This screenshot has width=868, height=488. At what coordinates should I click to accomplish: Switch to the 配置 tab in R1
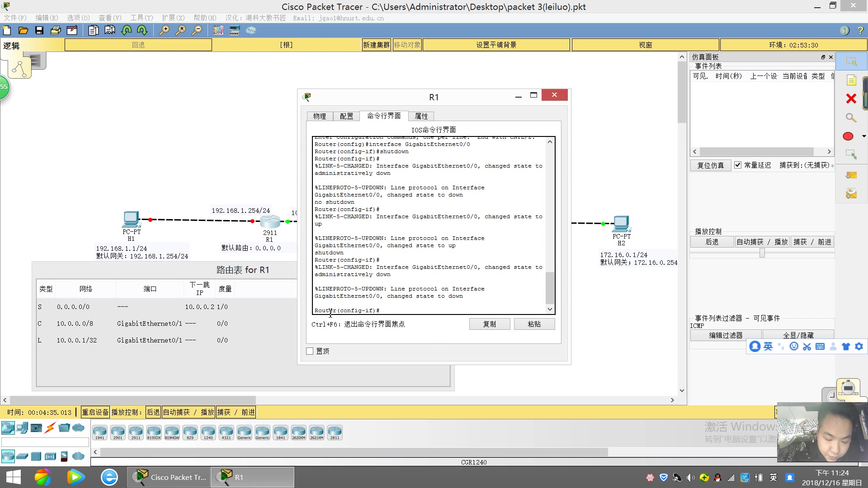coord(346,116)
